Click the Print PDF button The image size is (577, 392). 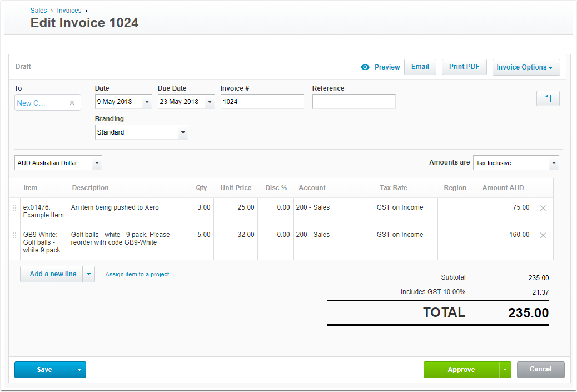point(464,67)
